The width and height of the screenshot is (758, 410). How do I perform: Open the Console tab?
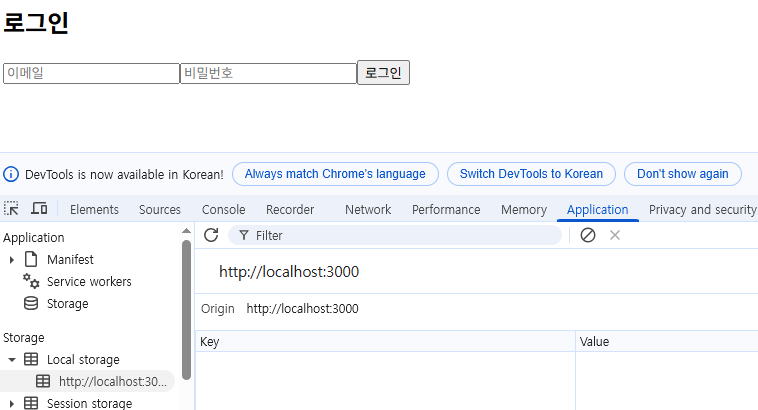[x=223, y=209]
